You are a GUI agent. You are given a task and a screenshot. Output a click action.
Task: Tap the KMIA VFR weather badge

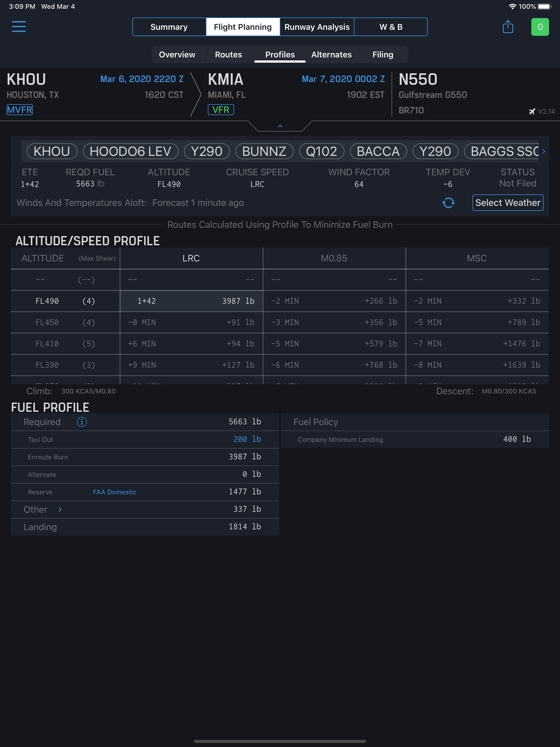point(221,110)
